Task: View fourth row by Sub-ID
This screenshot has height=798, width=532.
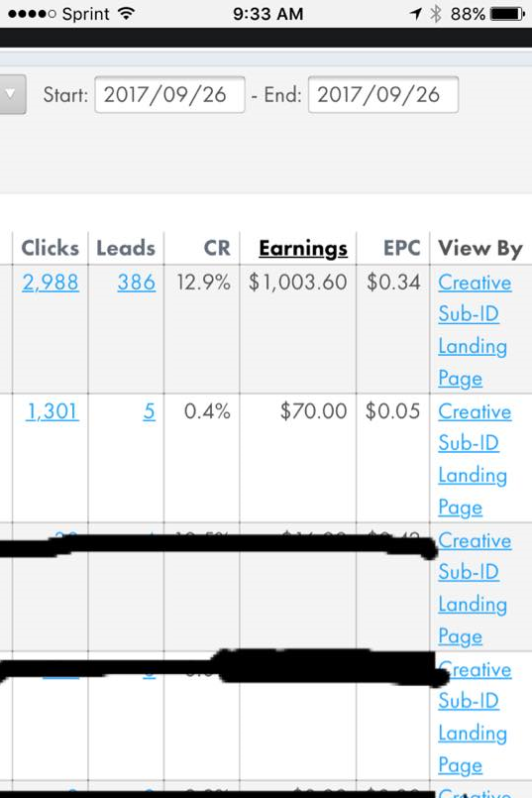Action: [469, 701]
